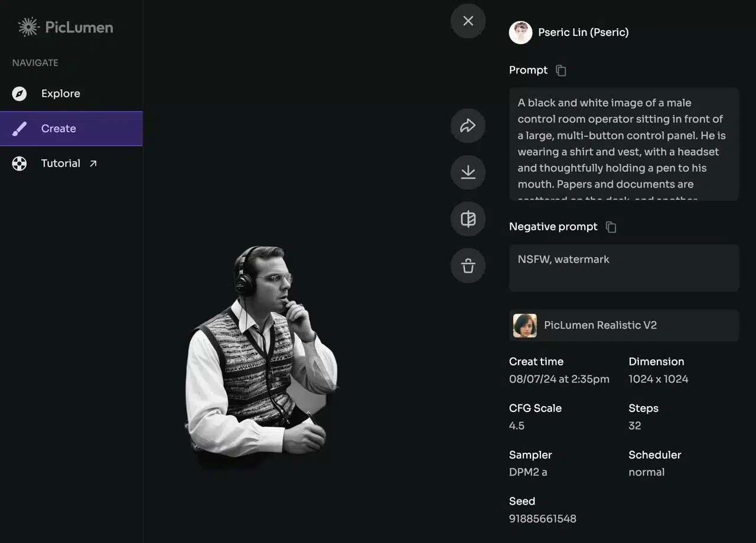Image resolution: width=756 pixels, height=543 pixels.
Task: Click the lifebuoy Tutorial icon
Action: point(19,163)
